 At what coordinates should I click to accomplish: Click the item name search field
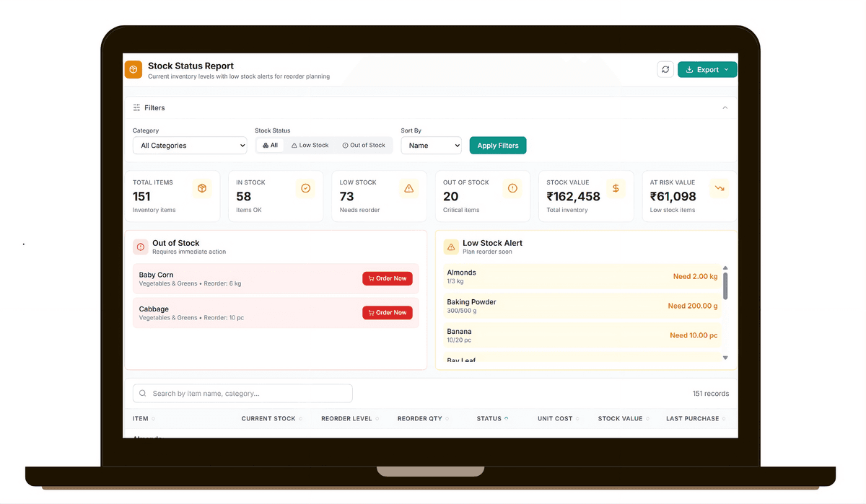(x=242, y=394)
